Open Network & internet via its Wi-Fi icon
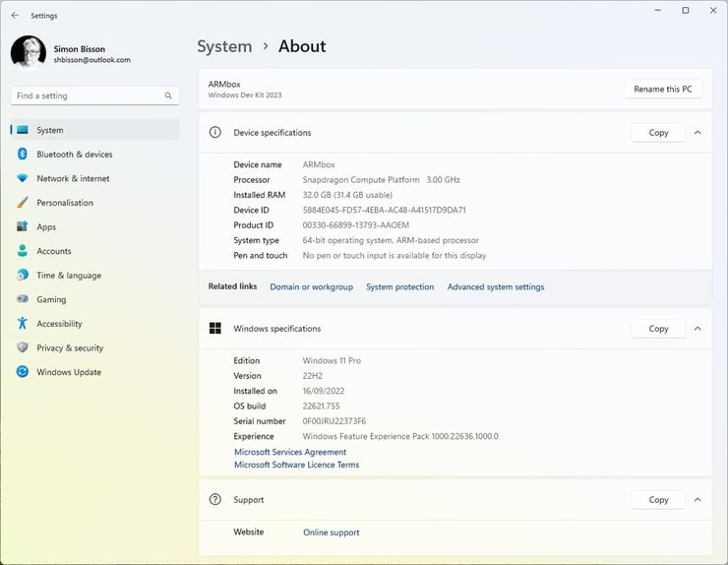Image resolution: width=728 pixels, height=565 pixels. 22,178
